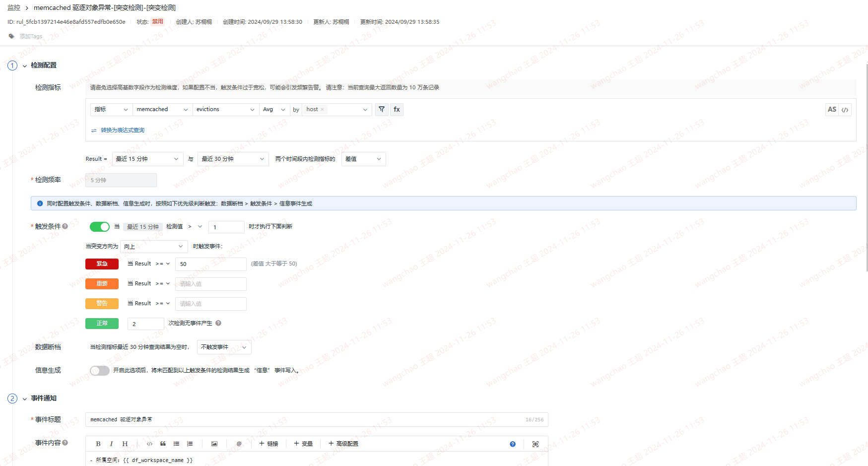The height and width of the screenshot is (466, 868).
Task: Focus the 警告 threshold input field
Action: 211,304
